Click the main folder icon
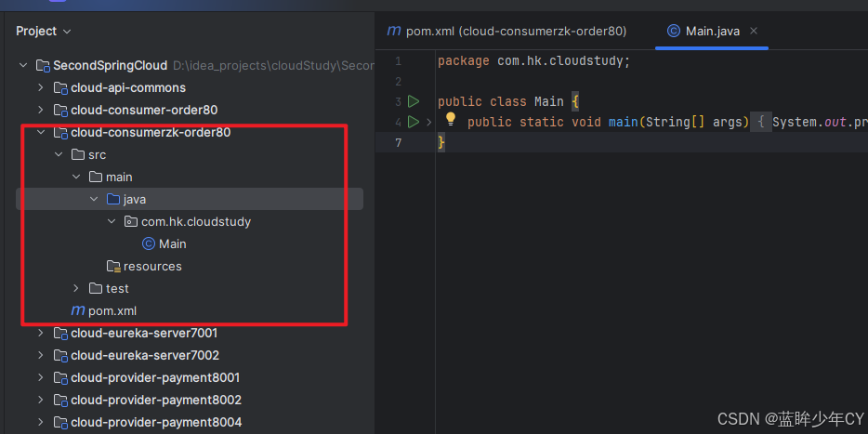This screenshot has width=868, height=434. [x=96, y=177]
